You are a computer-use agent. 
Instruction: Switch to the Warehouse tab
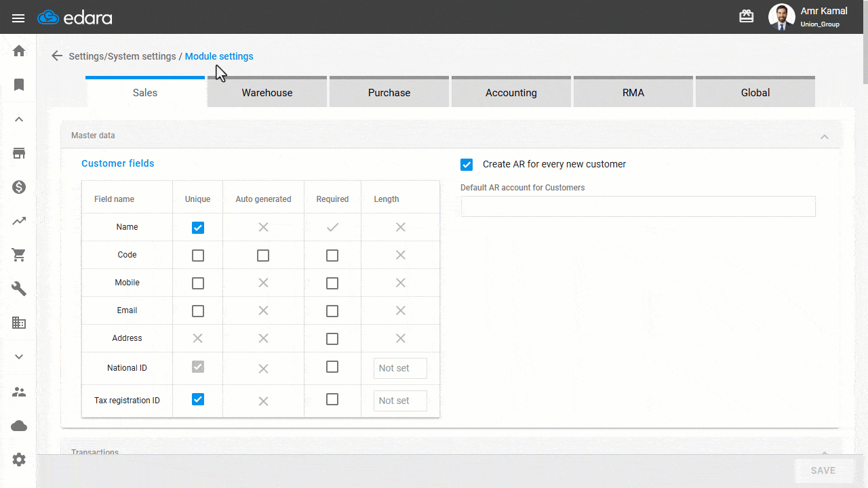point(267,91)
